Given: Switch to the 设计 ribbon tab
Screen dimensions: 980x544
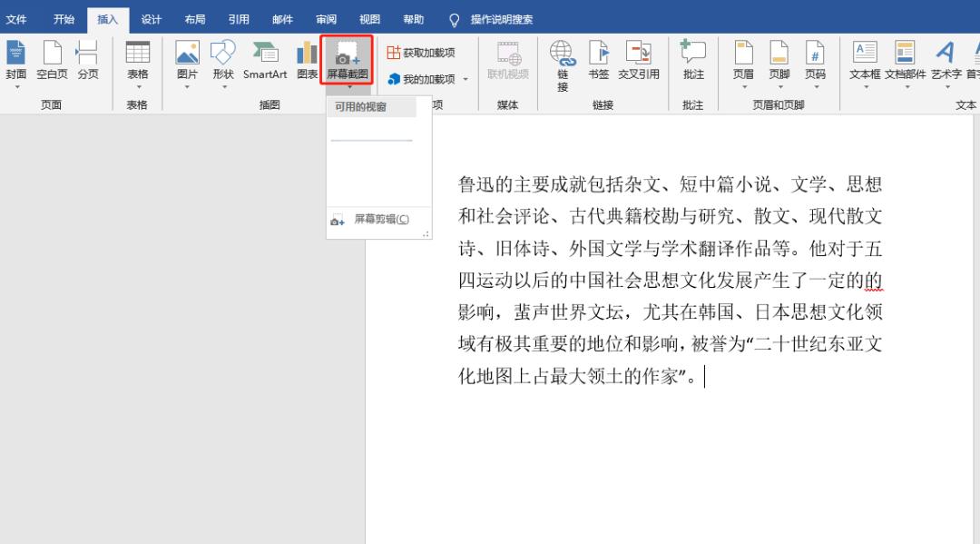Looking at the screenshot, I should (x=151, y=18).
